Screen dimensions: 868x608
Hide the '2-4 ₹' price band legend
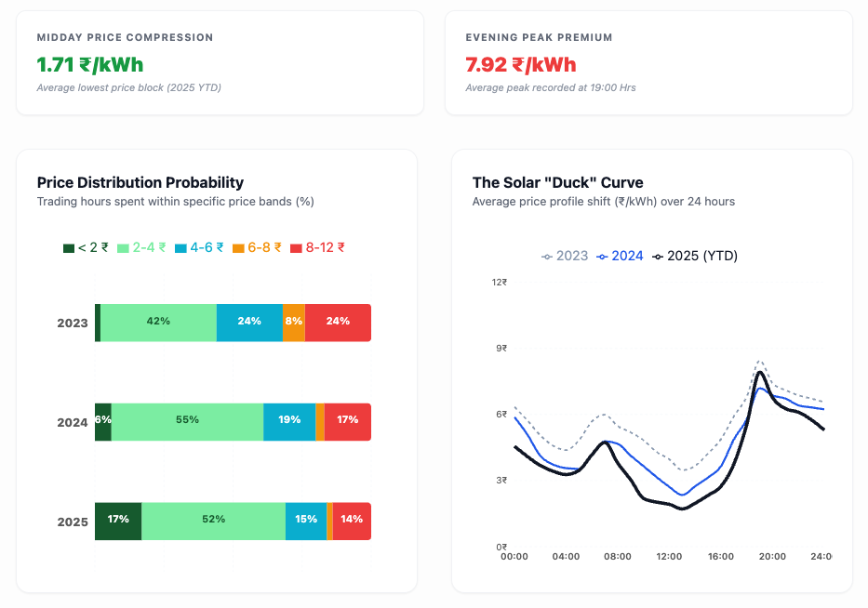pyautogui.click(x=141, y=248)
